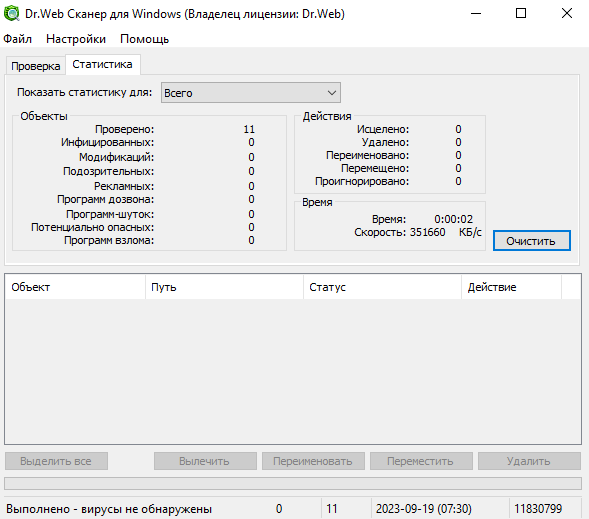The height and width of the screenshot is (519, 589).
Task: Click the Выделить все button
Action: [x=56, y=461]
